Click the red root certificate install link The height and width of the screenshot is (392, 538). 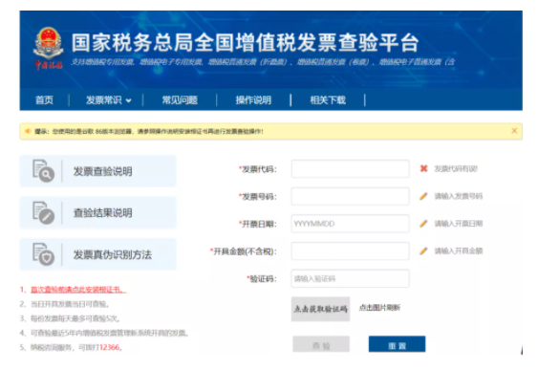[x=78, y=290]
